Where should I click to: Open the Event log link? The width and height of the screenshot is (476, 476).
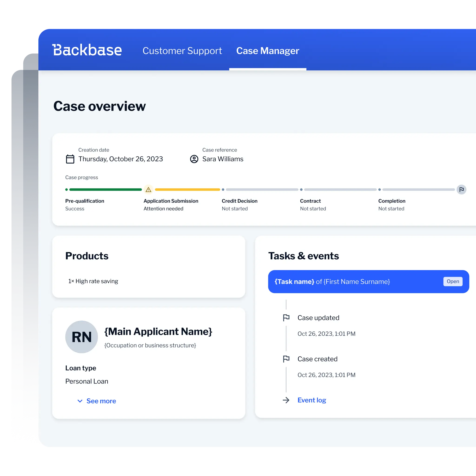[312, 400]
